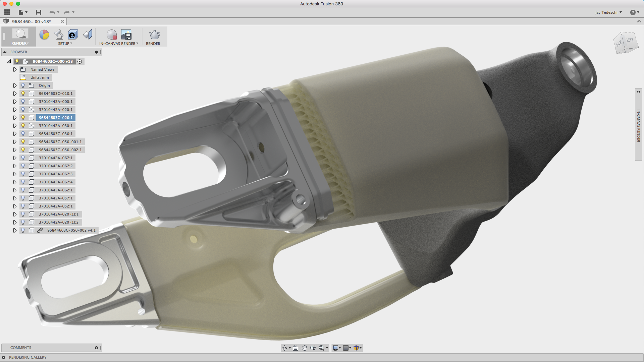Expand the Rendering Gallery panel
The width and height of the screenshot is (644, 362).
(x=3, y=357)
